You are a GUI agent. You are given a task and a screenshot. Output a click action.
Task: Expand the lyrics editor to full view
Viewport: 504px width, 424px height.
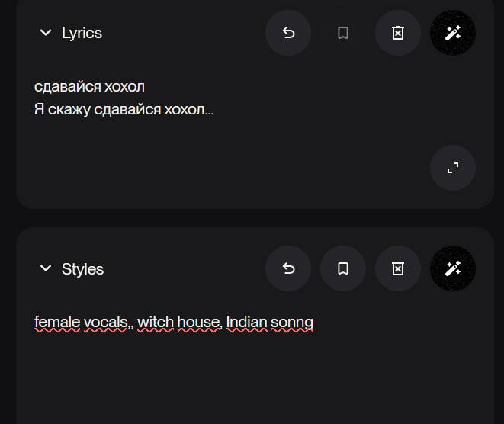pos(453,168)
